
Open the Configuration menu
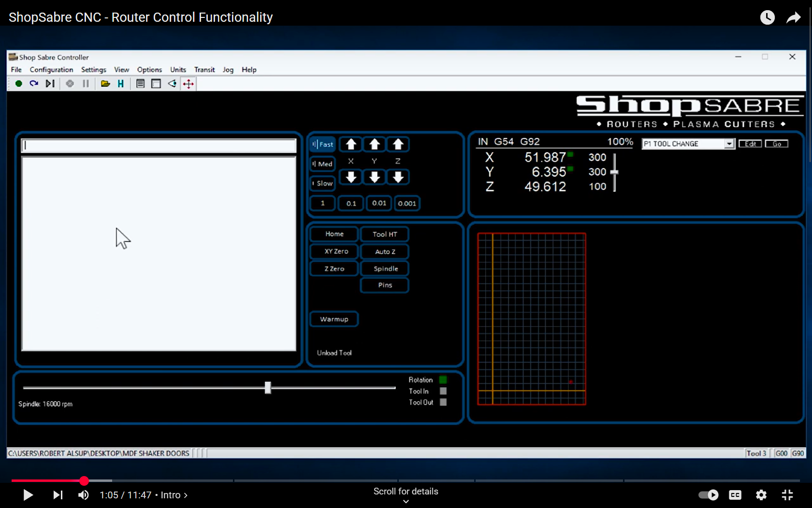pyautogui.click(x=51, y=70)
